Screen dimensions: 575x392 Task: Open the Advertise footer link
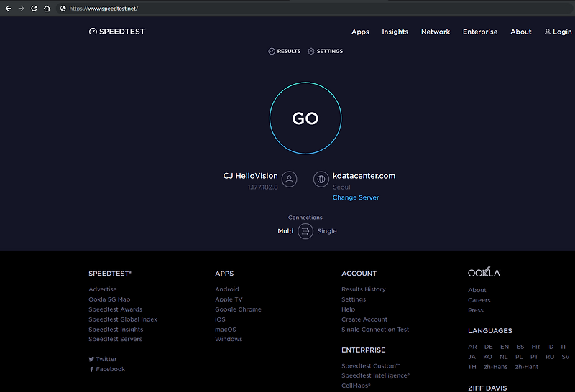click(103, 289)
